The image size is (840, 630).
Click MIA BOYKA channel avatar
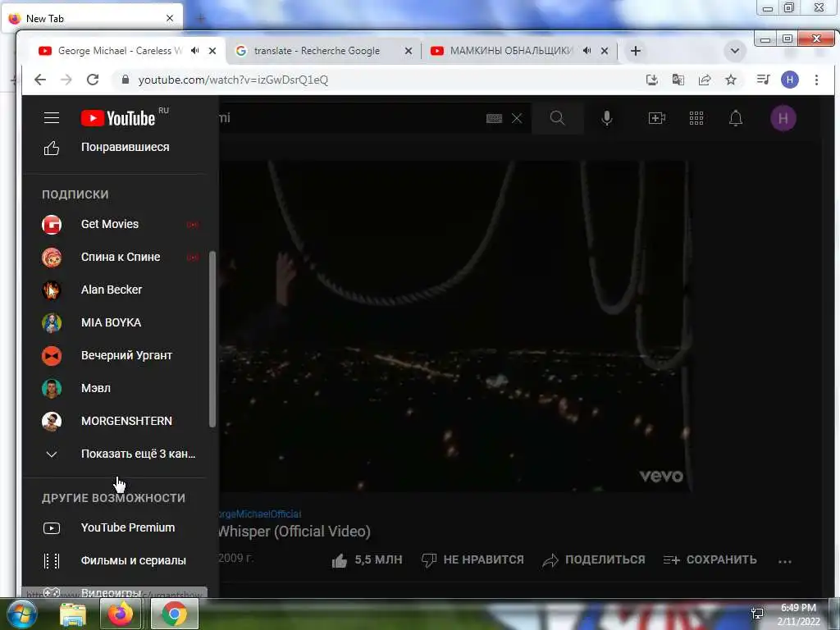pos(52,322)
